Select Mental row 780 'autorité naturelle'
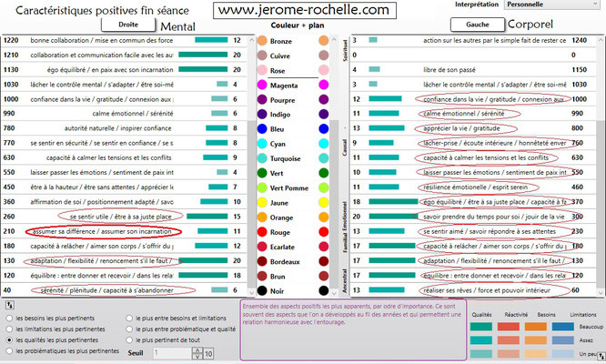Image resolution: width=606 pixels, height=364 pixels. pos(124,128)
